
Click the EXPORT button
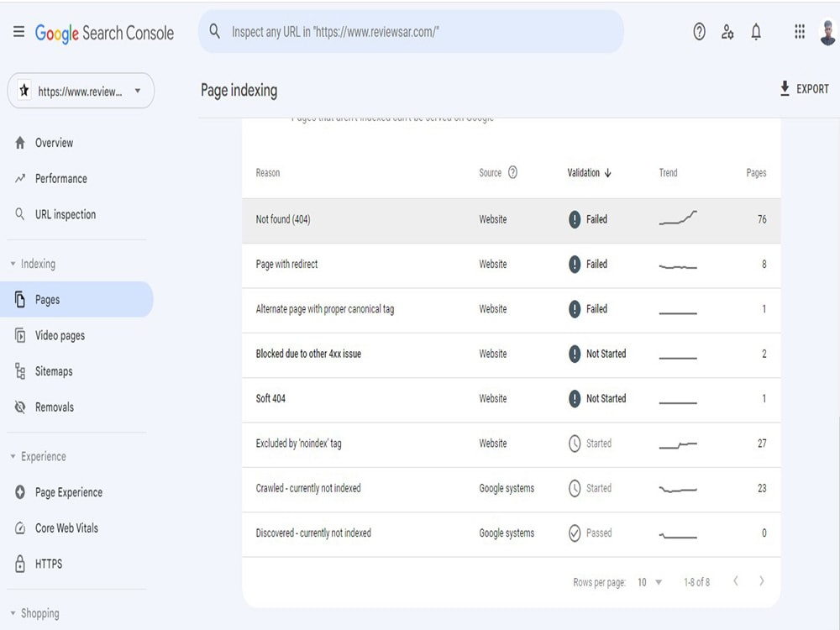point(805,88)
